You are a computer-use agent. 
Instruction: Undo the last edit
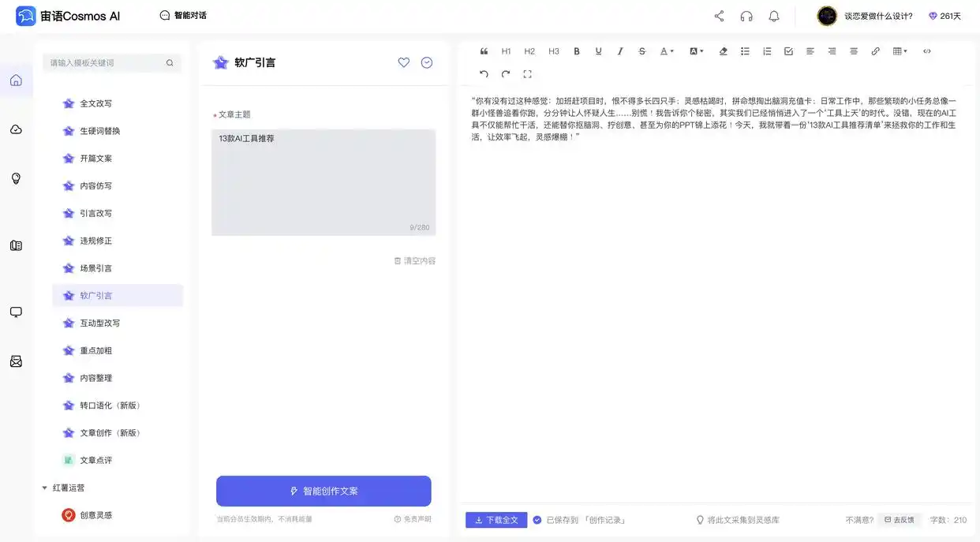[x=484, y=74]
